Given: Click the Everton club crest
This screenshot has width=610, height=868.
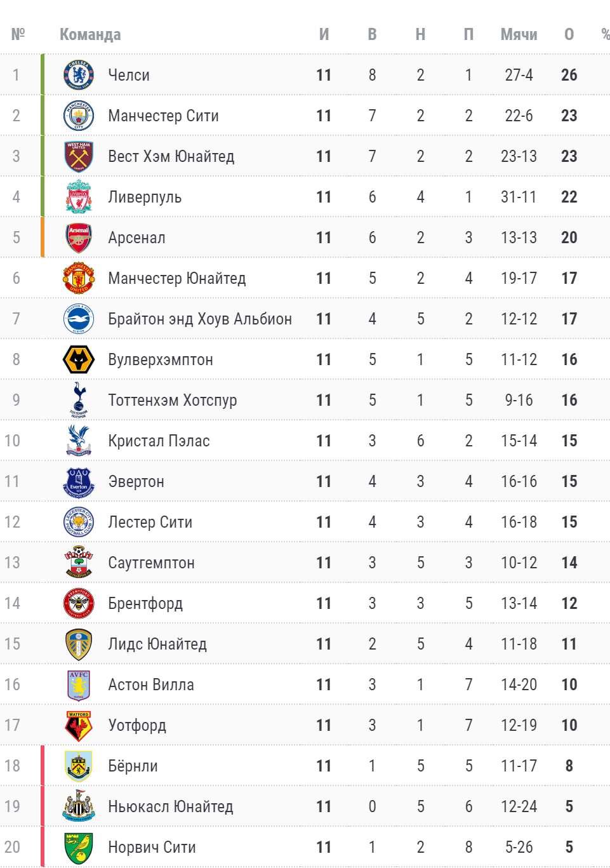Looking at the screenshot, I should point(79,481).
